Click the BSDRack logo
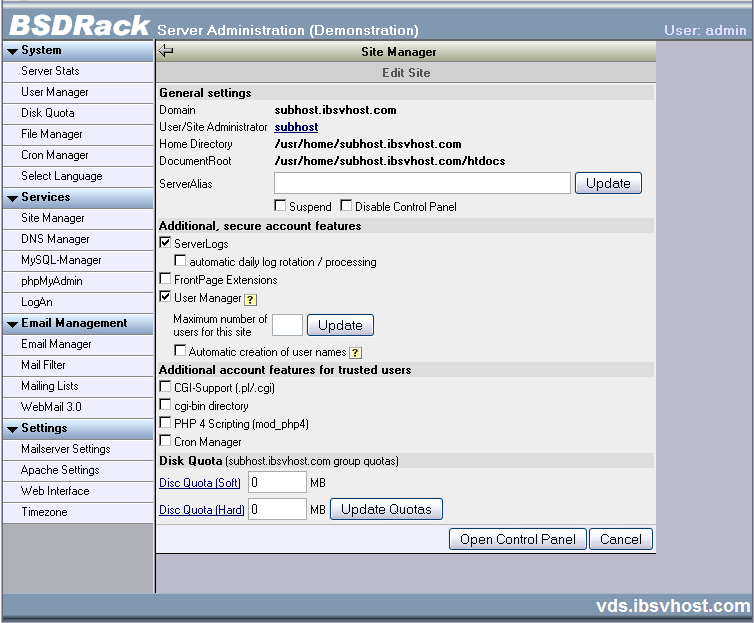 point(79,25)
